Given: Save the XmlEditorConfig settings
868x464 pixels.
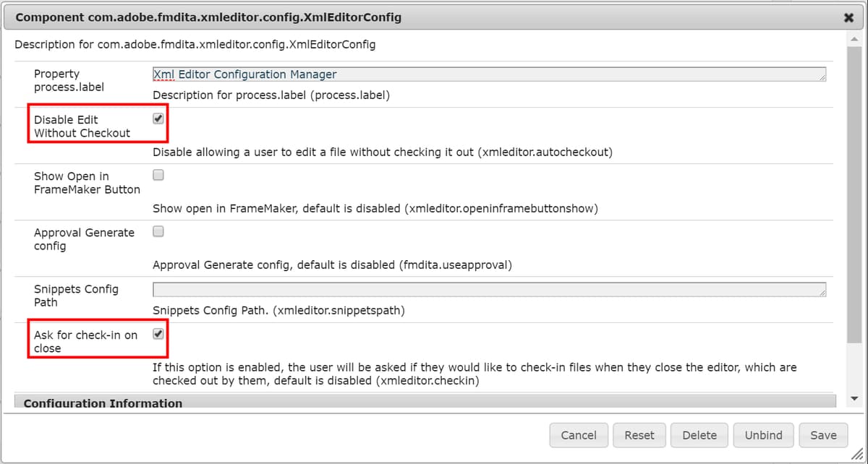Looking at the screenshot, I should click(823, 435).
